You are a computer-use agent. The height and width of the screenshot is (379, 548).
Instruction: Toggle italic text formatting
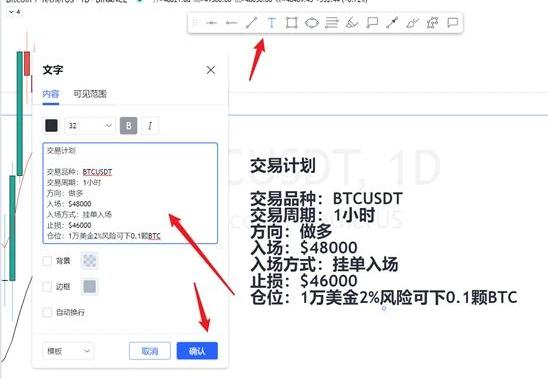150,126
